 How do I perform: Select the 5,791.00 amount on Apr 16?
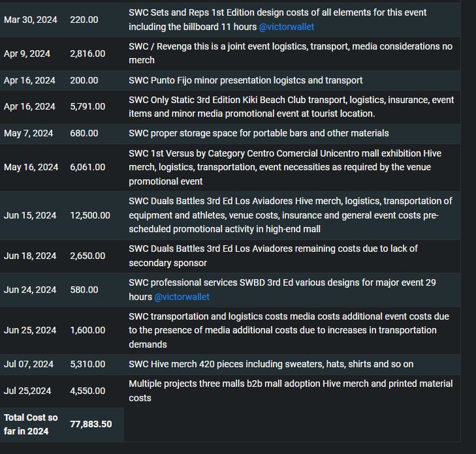click(87, 106)
